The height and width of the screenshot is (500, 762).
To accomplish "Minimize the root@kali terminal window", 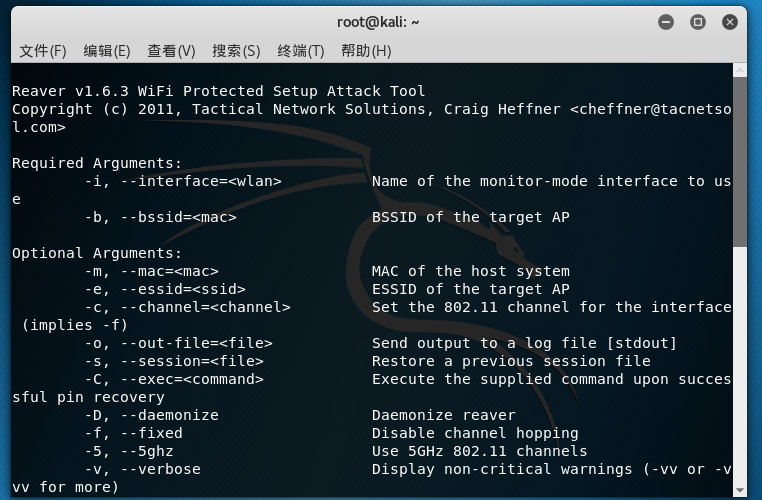I will [x=668, y=21].
